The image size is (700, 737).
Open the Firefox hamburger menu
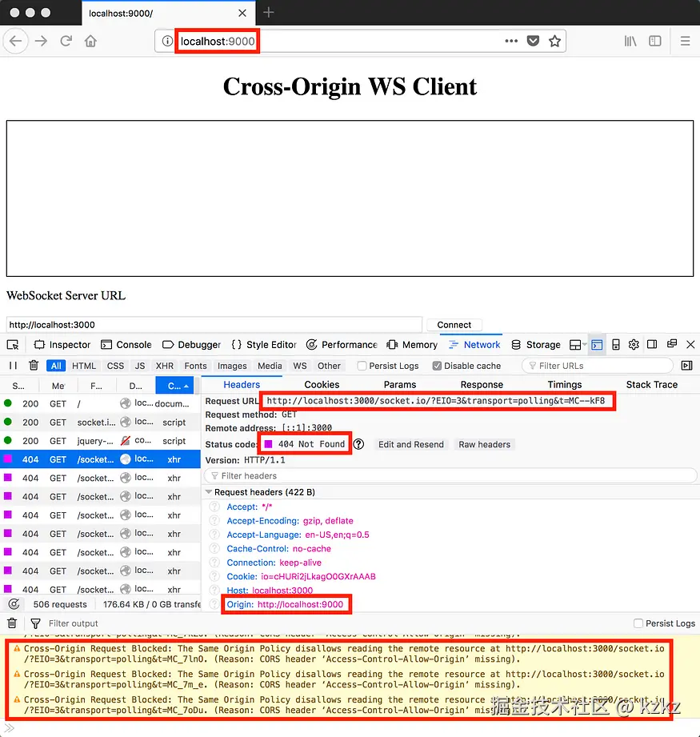(x=685, y=41)
